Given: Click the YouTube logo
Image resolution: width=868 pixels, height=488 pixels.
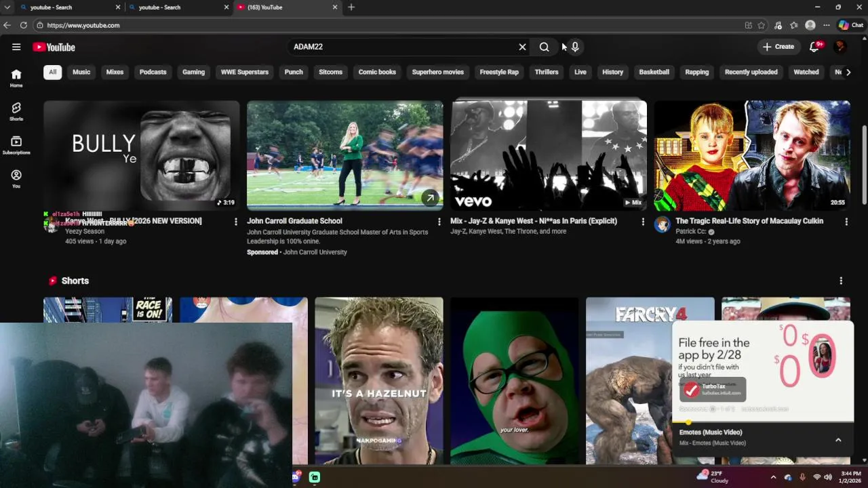Looking at the screenshot, I should (x=54, y=47).
